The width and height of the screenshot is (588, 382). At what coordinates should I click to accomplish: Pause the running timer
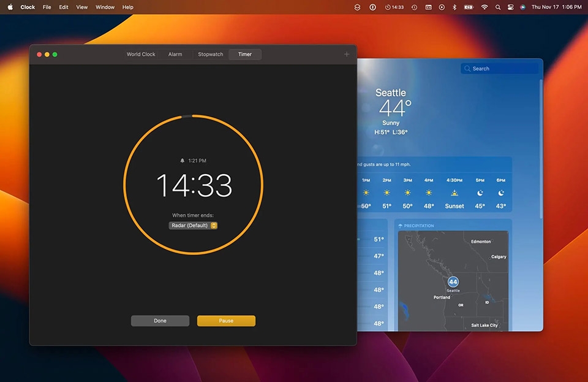tap(226, 320)
